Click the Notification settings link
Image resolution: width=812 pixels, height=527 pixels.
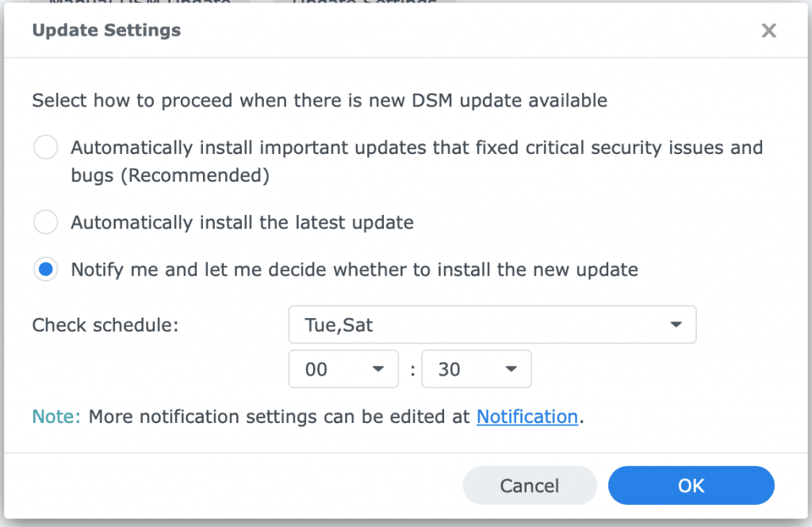click(x=527, y=417)
